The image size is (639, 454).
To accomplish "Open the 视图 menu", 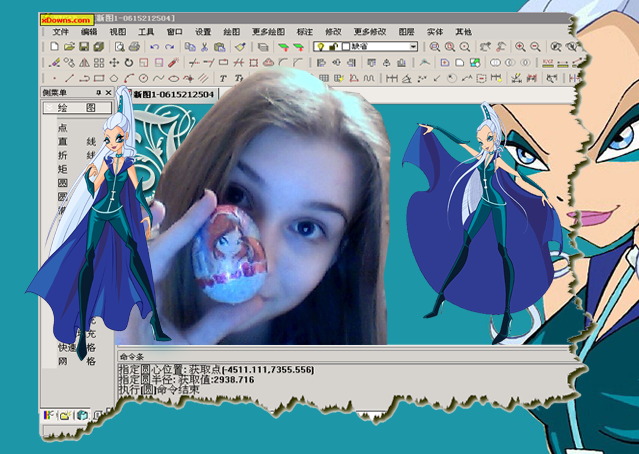I will [118, 32].
